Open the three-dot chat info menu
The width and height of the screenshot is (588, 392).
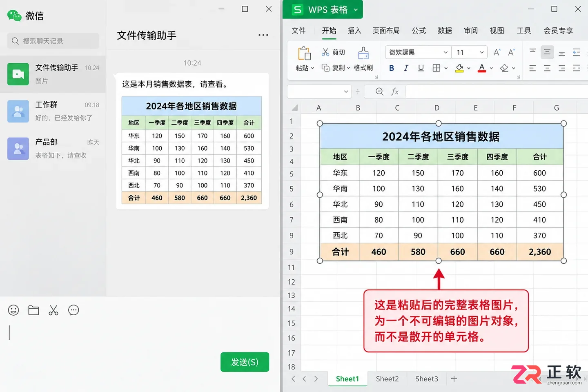(263, 35)
